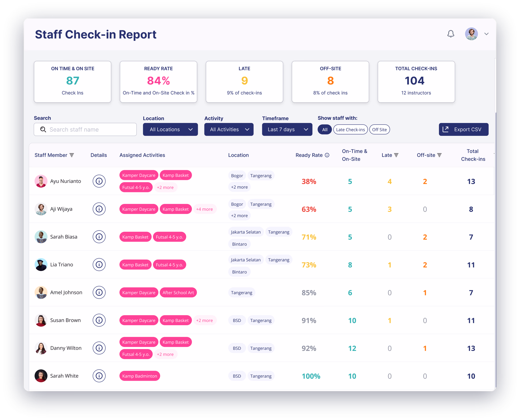Toggle the Off Site filter pill
Viewport: 520px width, 420px height.
(x=379, y=129)
